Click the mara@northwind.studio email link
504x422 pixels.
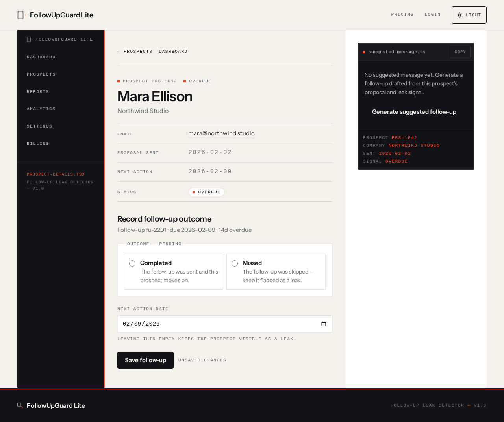click(x=221, y=133)
